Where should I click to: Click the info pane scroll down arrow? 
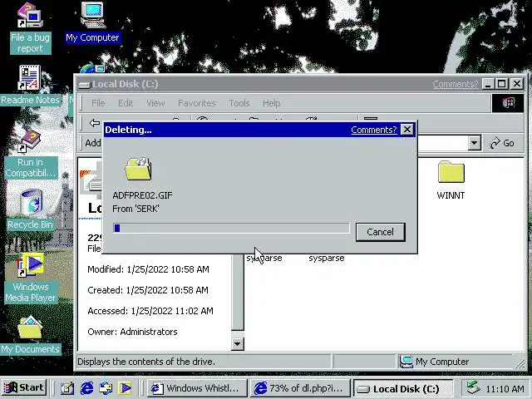click(238, 344)
